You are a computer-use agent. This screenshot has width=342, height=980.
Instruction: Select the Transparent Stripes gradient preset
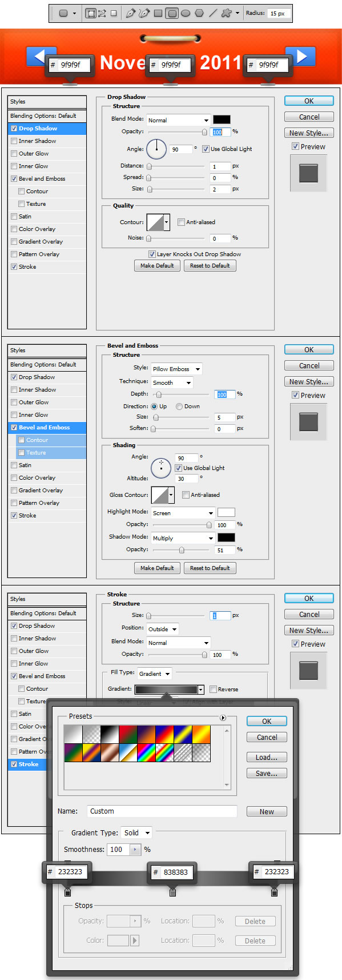pos(182,753)
